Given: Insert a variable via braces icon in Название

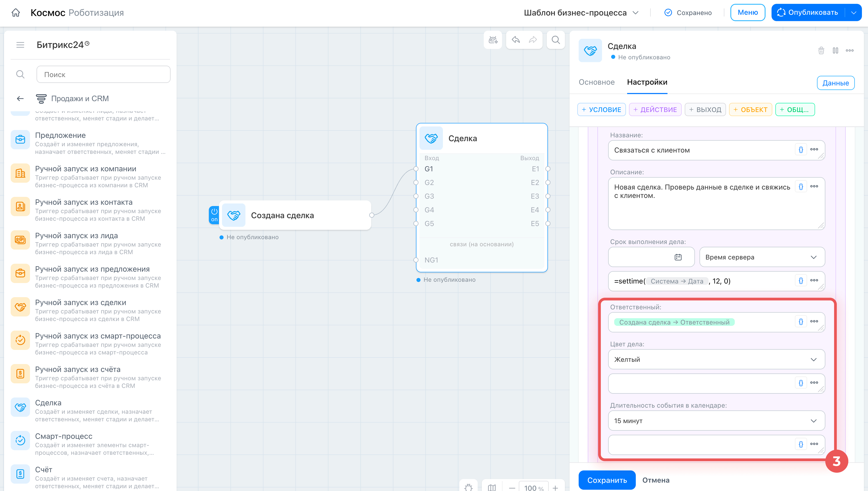Looking at the screenshot, I should [x=801, y=149].
